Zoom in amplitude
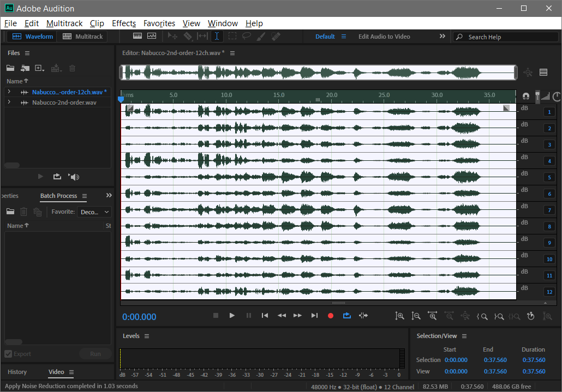Image resolution: width=562 pixels, height=392 pixels. click(399, 316)
